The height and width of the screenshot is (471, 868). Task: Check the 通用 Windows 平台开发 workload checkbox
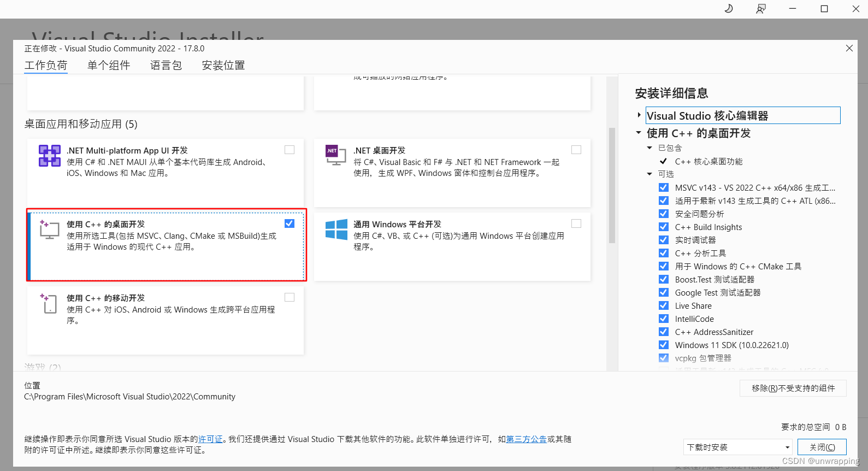(x=576, y=223)
